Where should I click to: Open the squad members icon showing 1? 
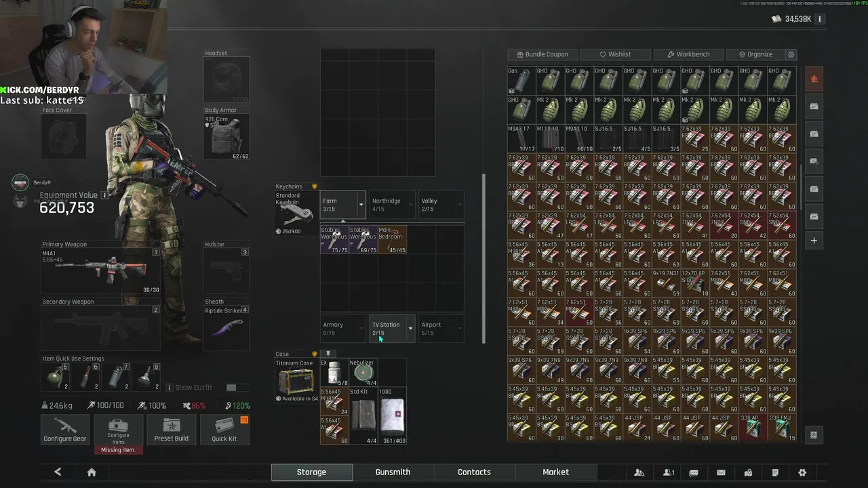click(x=669, y=472)
